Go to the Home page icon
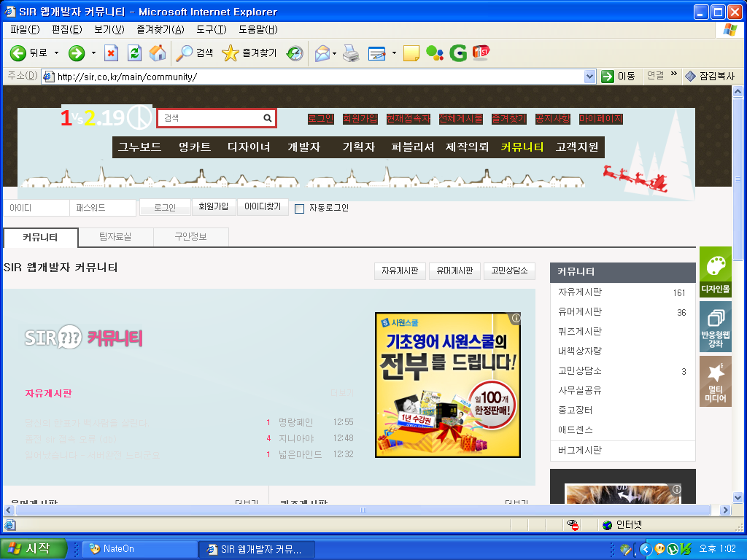 157,53
